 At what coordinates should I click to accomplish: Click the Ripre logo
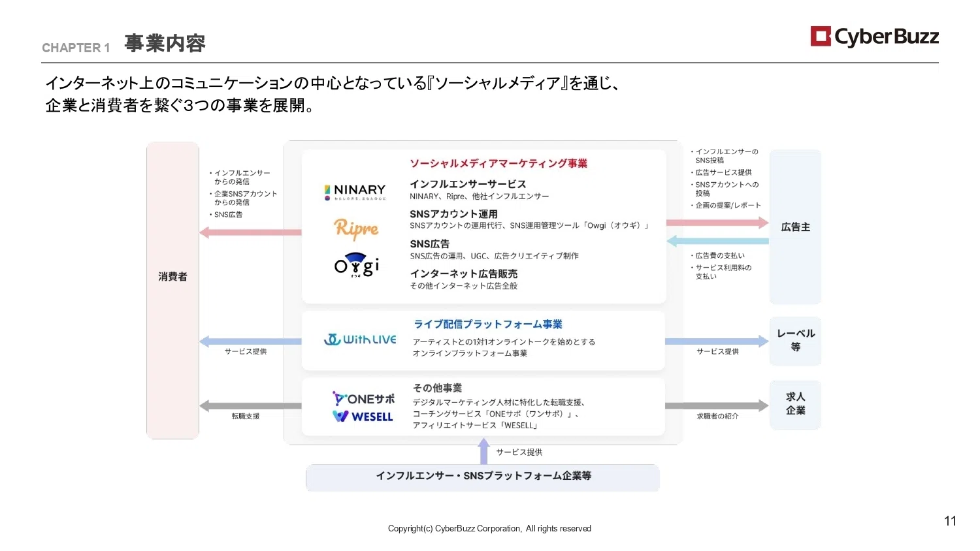[356, 228]
